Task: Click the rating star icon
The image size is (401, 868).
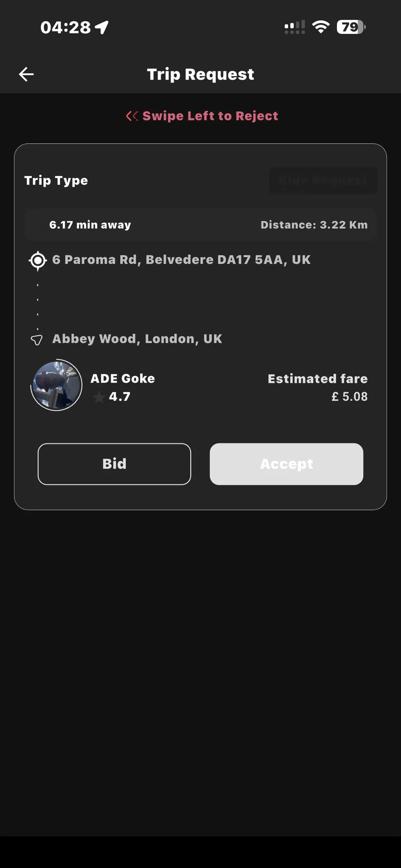Action: [99, 397]
